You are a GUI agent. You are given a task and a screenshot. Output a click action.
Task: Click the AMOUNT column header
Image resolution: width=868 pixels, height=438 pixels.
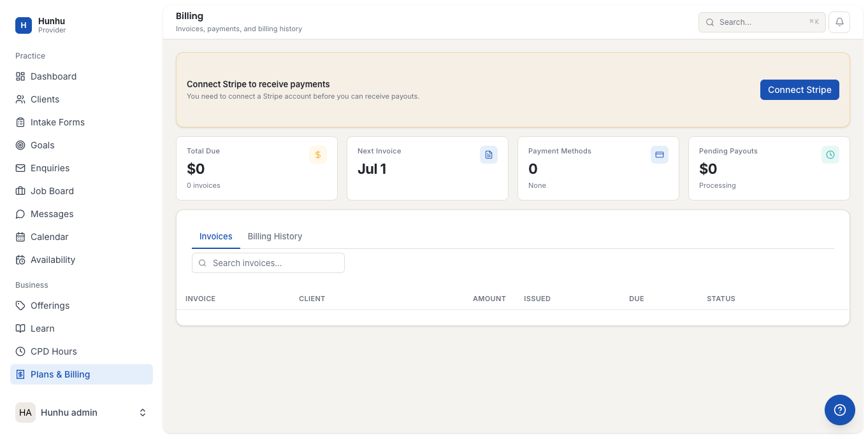(489, 299)
